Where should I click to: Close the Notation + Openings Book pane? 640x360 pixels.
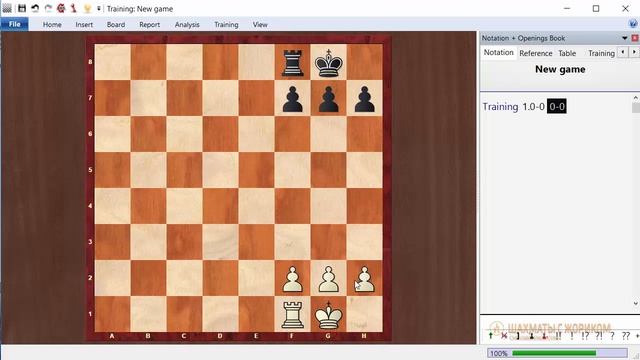[635, 38]
